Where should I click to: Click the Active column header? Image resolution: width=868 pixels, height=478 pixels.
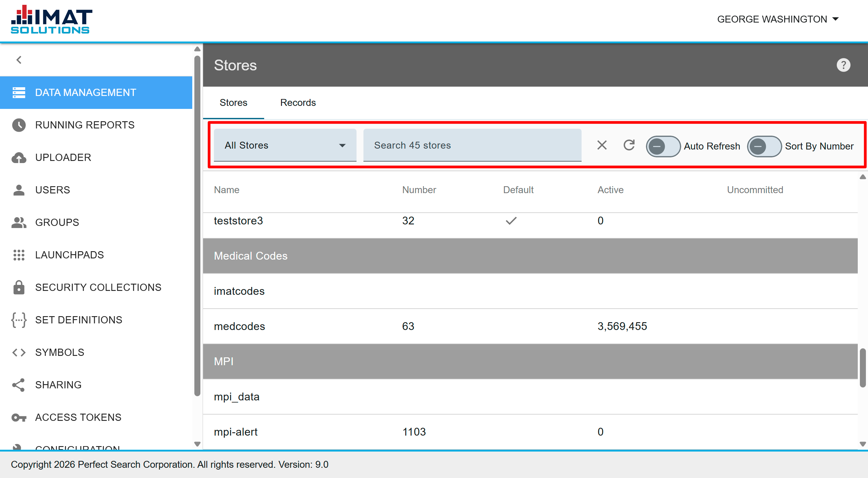(x=610, y=190)
